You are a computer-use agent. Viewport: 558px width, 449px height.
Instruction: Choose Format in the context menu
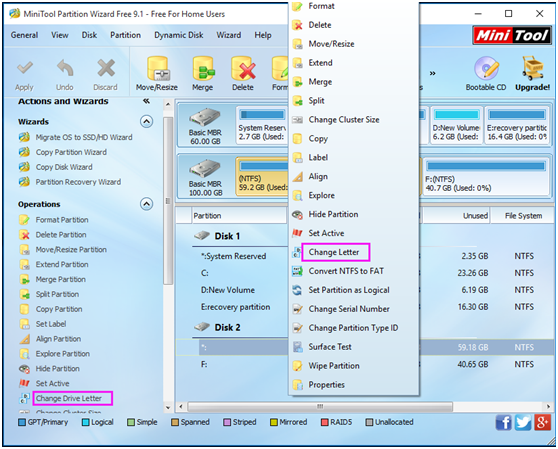(321, 6)
